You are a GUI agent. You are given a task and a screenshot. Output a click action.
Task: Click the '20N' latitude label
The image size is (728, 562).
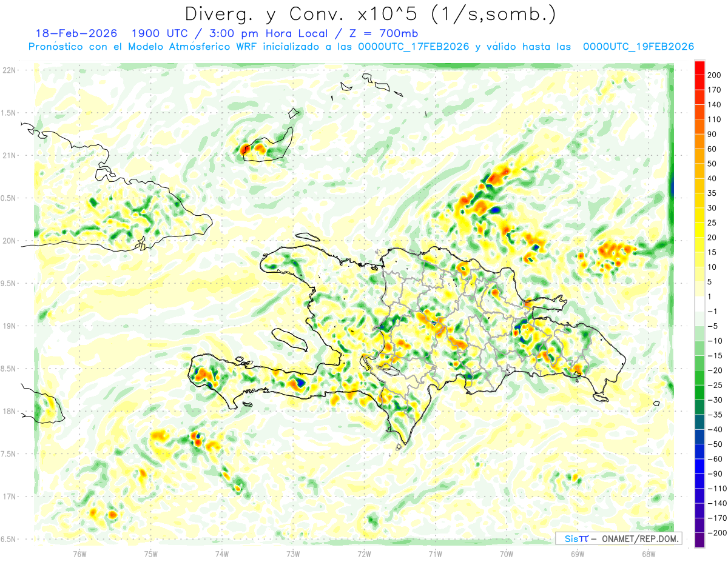(x=9, y=241)
